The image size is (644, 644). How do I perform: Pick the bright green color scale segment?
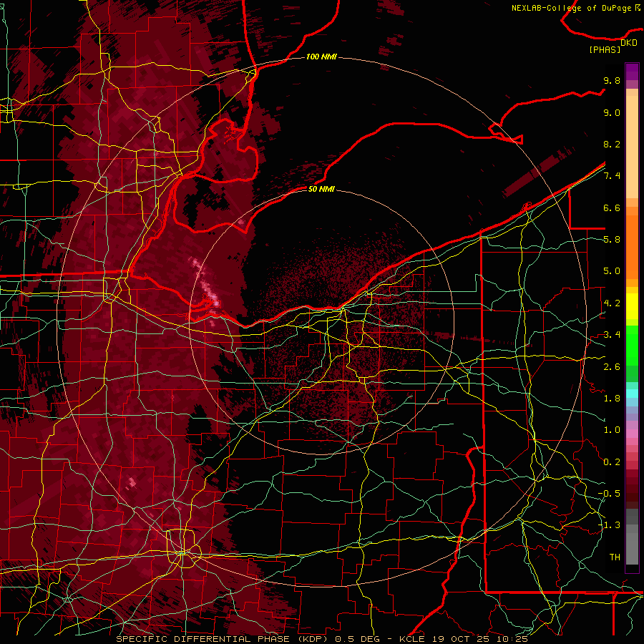632,344
